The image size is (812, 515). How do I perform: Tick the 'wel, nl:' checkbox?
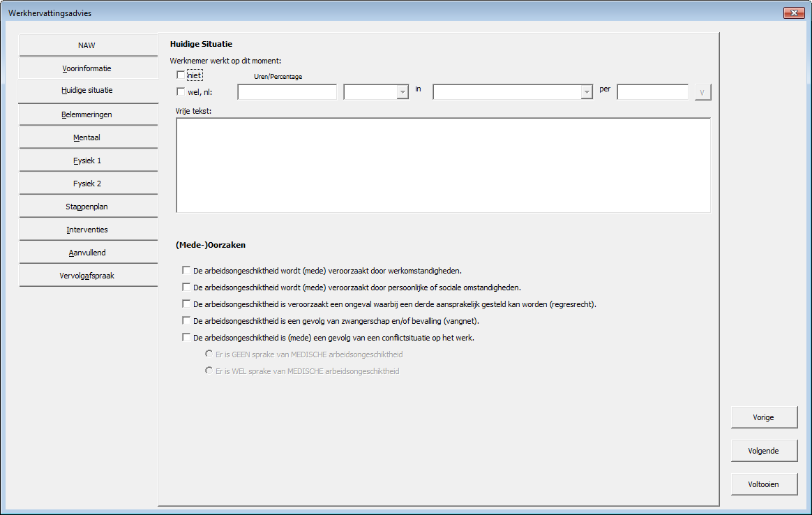(181, 91)
